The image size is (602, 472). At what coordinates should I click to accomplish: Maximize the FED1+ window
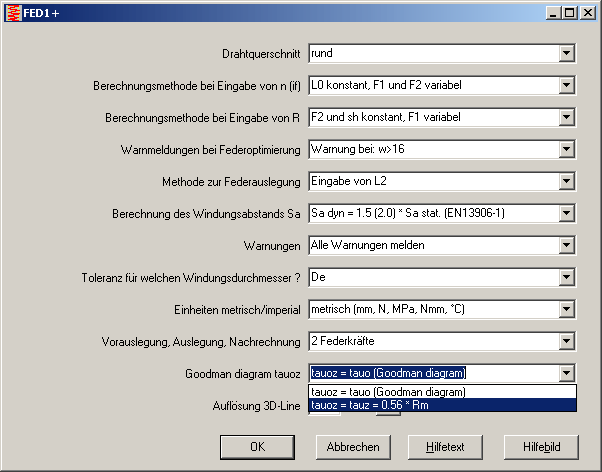[569, 12]
